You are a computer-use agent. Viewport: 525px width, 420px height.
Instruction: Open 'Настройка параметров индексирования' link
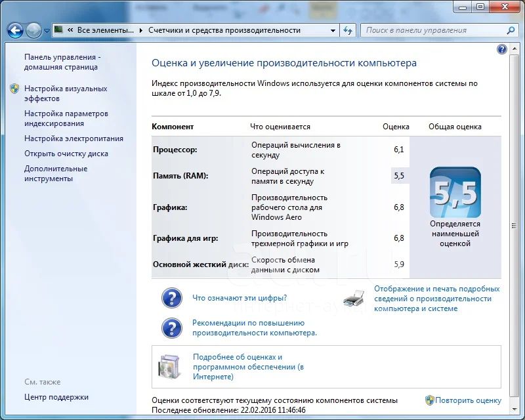click(66, 118)
